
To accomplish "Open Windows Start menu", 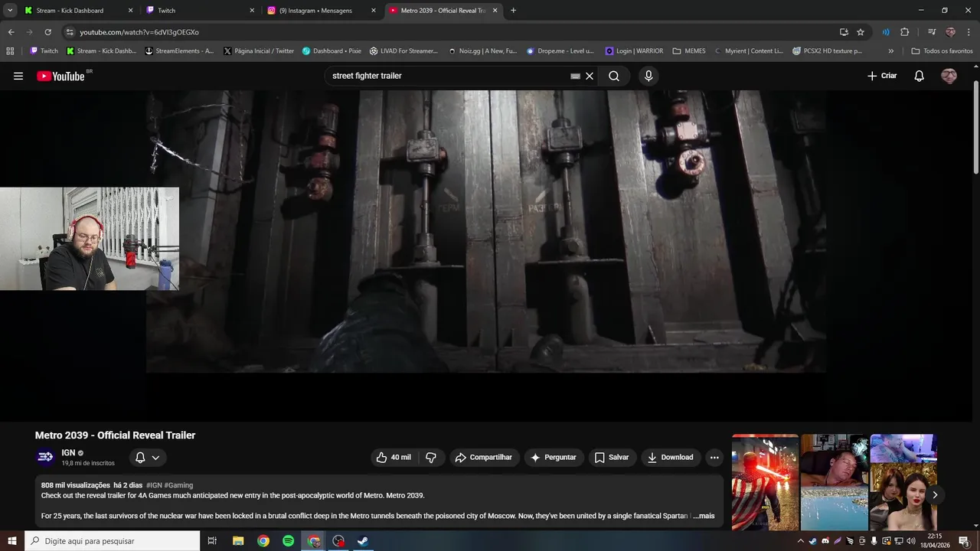I will pyautogui.click(x=11, y=541).
